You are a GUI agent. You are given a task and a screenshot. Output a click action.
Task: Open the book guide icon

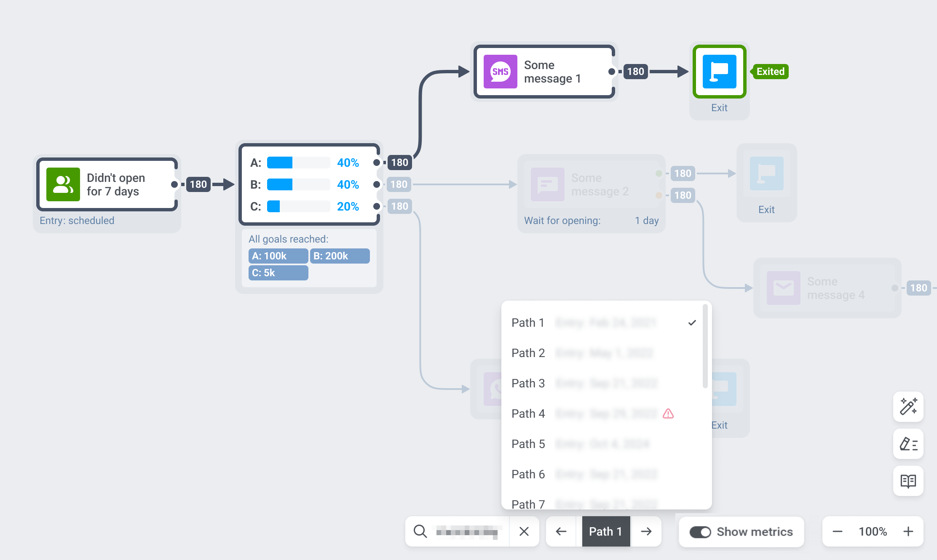point(908,481)
